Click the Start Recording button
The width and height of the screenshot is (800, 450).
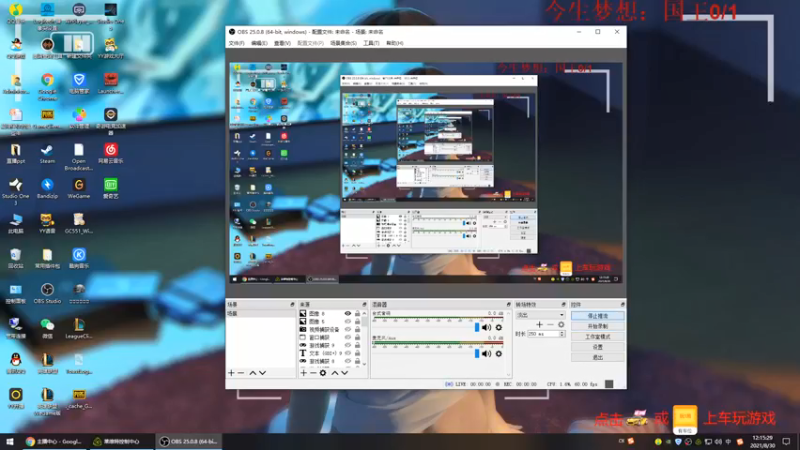pyautogui.click(x=597, y=326)
